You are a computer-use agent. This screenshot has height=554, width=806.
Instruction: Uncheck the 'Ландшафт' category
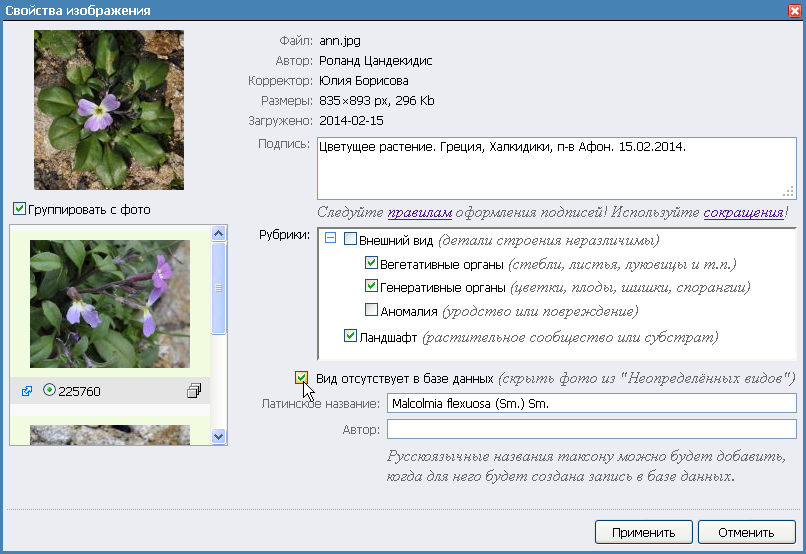coord(350,337)
